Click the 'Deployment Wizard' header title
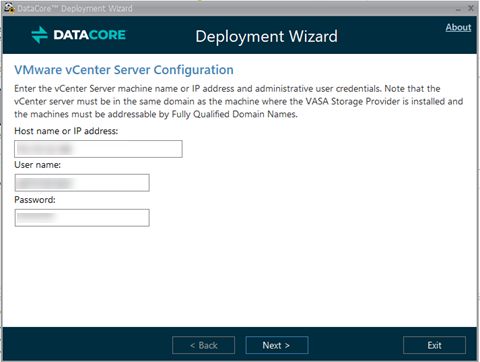Viewport: 480px width, 362px height. 266,36
